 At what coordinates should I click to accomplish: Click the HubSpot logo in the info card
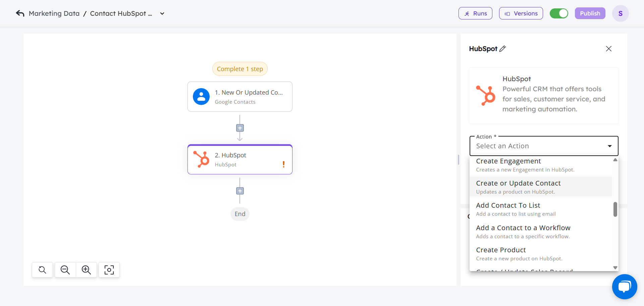(x=486, y=96)
